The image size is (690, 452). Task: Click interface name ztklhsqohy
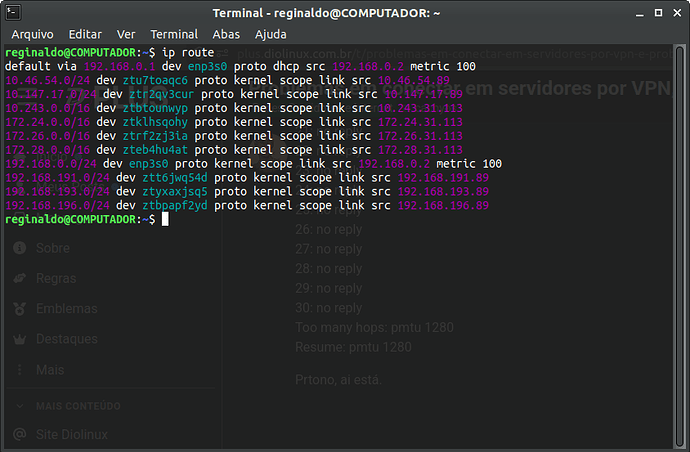[155, 122]
